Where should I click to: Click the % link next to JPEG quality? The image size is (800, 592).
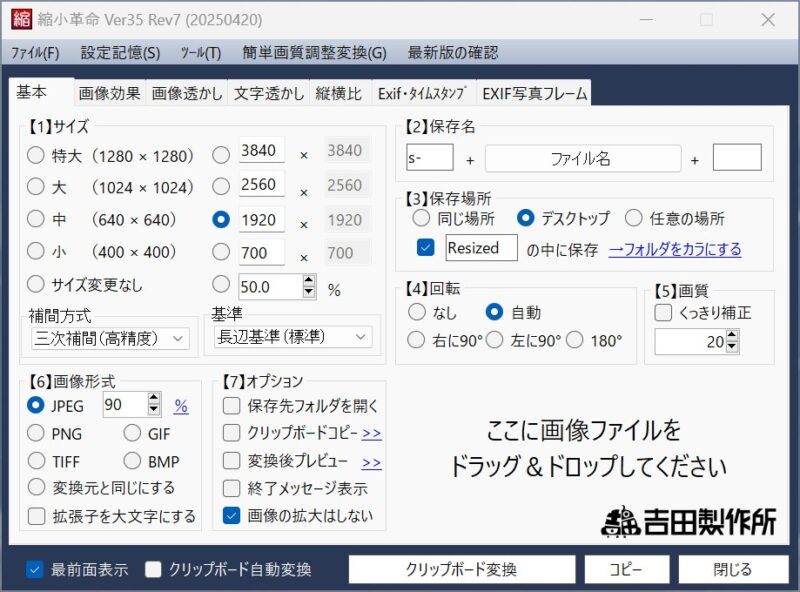(181, 405)
